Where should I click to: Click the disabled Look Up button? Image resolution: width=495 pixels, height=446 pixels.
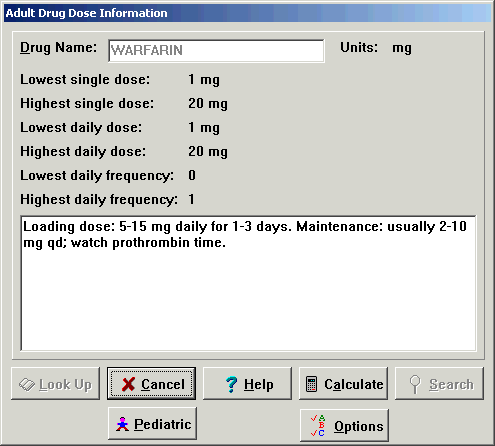[x=55, y=384]
